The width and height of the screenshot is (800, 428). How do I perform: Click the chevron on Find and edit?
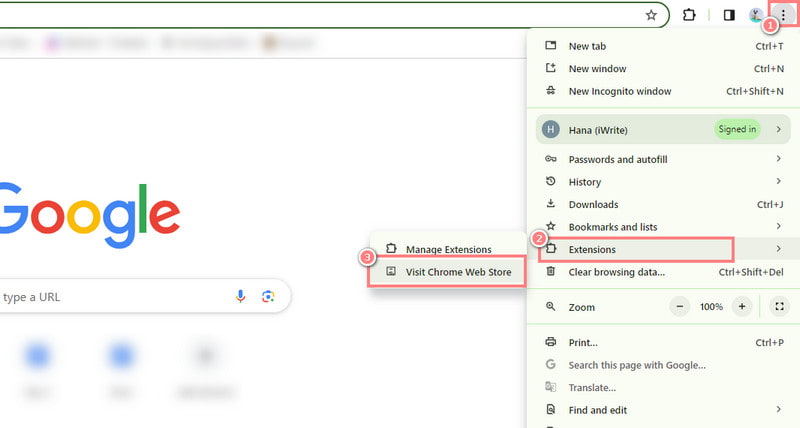tap(779, 409)
